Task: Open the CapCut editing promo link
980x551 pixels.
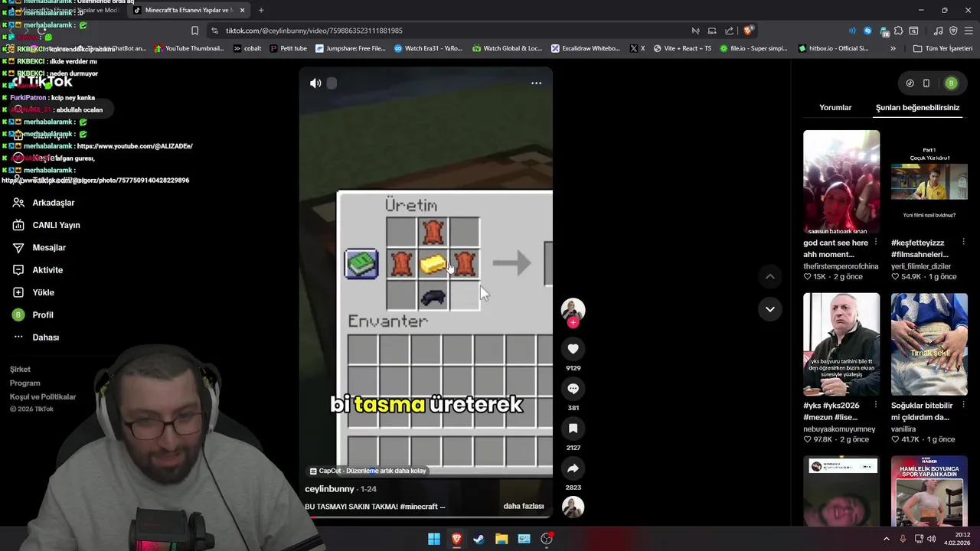Action: [x=367, y=471]
